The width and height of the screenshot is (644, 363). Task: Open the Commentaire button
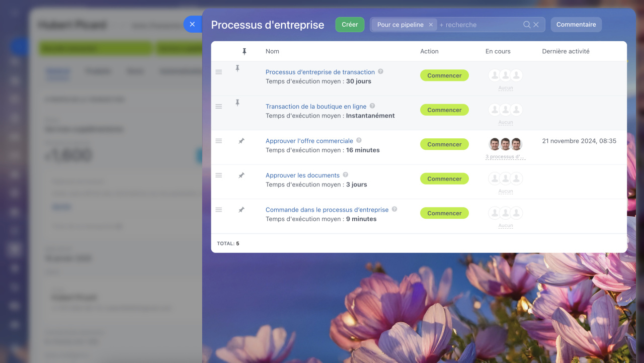pyautogui.click(x=576, y=25)
